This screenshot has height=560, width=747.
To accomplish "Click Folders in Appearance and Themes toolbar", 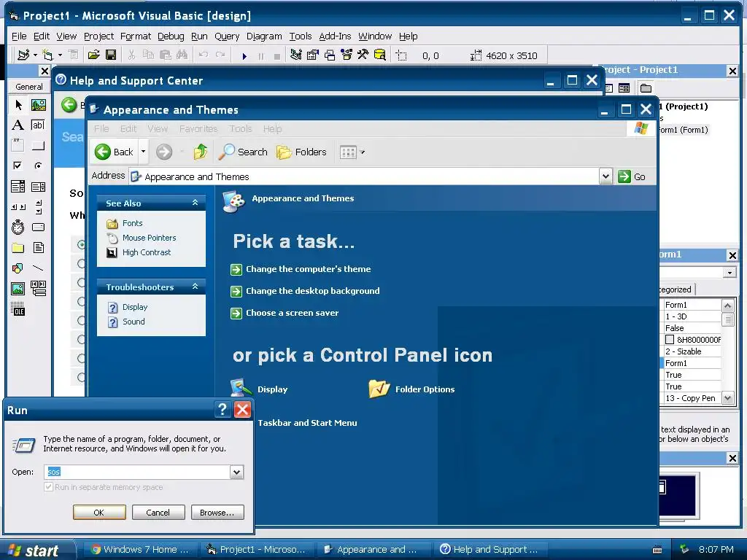I will click(x=301, y=152).
